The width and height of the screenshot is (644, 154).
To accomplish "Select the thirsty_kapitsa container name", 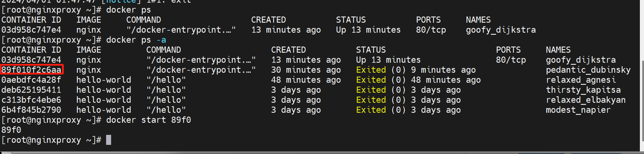I will pos(583,90).
